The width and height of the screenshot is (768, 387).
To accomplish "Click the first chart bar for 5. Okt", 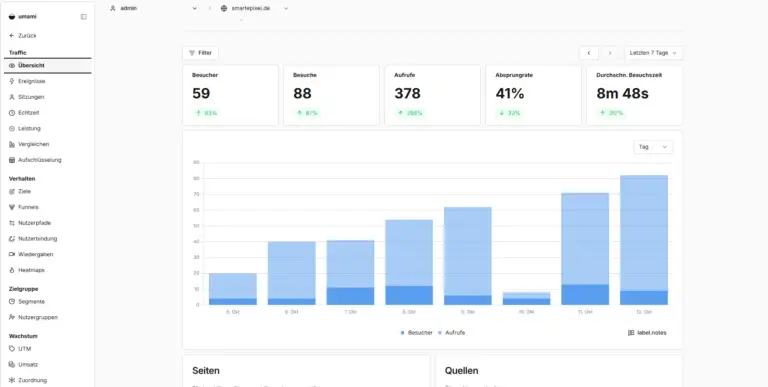I will 233,289.
